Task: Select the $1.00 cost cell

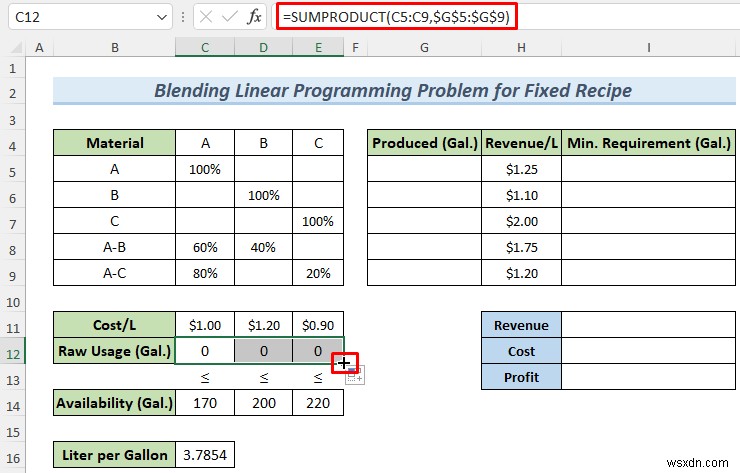Action: tap(205, 325)
